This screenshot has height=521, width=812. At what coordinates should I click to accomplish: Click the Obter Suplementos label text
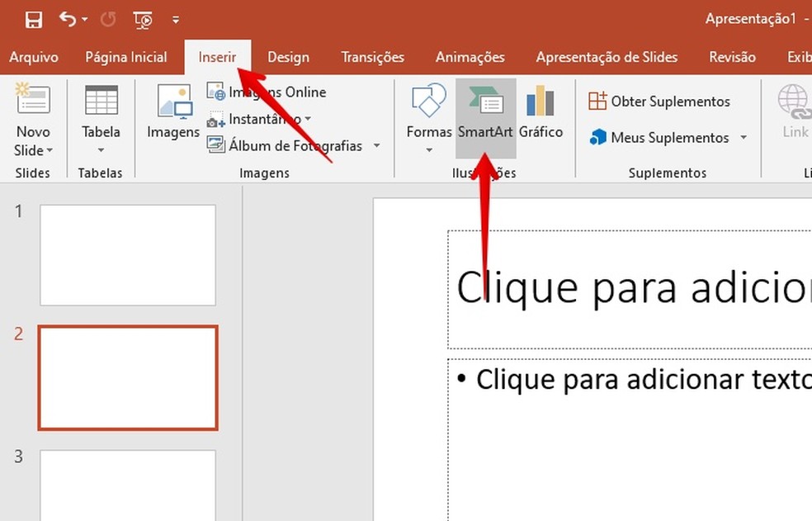[x=671, y=102]
